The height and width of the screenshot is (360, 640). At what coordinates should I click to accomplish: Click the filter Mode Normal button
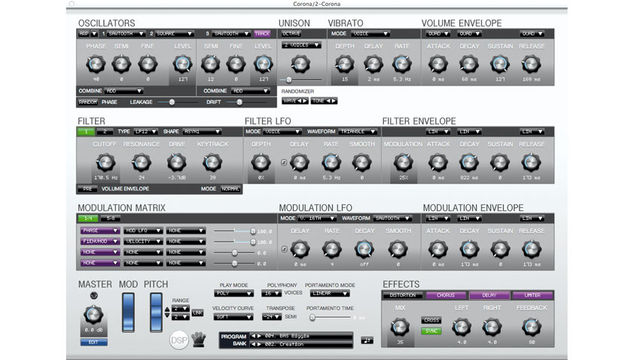(230, 189)
